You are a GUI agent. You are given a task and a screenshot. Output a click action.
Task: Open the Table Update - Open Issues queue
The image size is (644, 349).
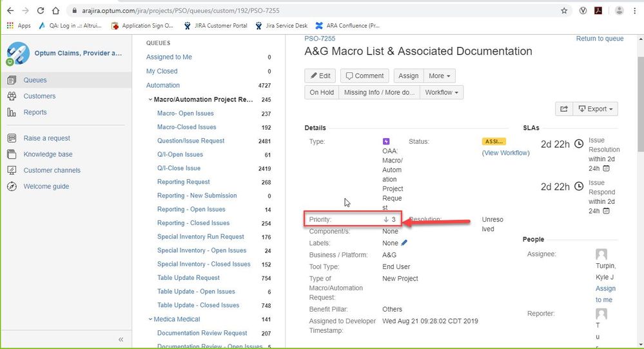[196, 292]
